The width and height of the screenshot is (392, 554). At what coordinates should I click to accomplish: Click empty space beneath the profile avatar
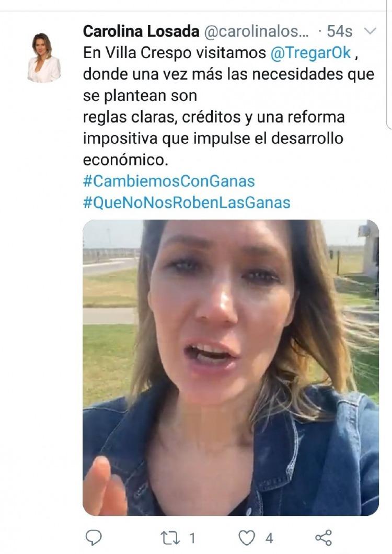[x=44, y=282]
